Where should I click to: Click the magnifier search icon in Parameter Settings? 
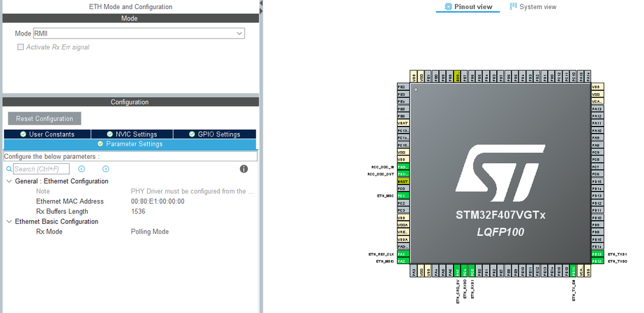(x=9, y=169)
